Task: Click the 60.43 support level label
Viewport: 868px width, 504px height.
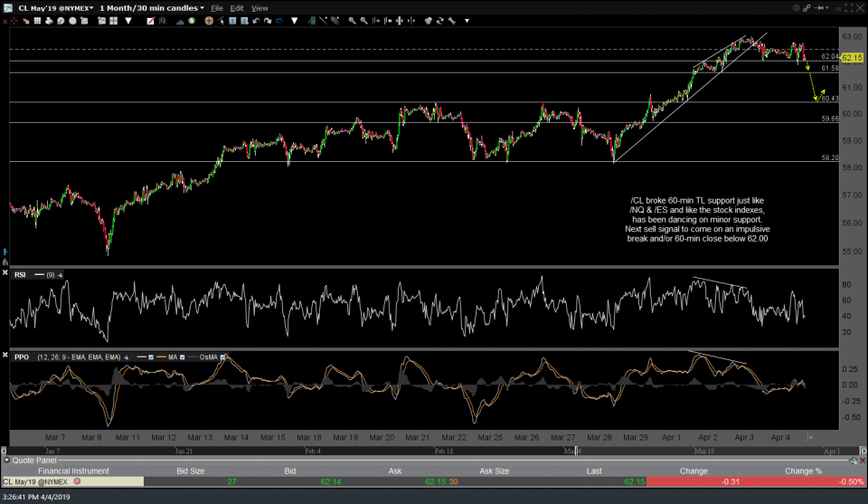Action: pyautogui.click(x=830, y=99)
